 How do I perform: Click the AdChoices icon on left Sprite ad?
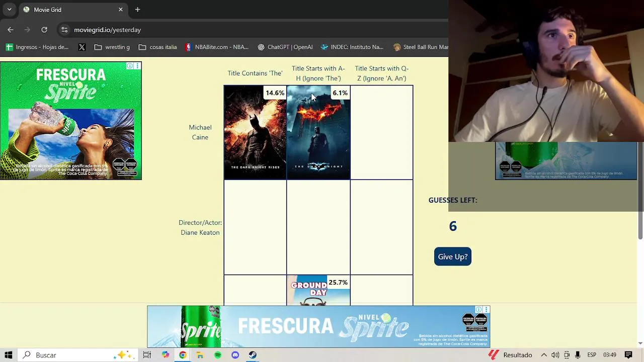[x=130, y=66]
